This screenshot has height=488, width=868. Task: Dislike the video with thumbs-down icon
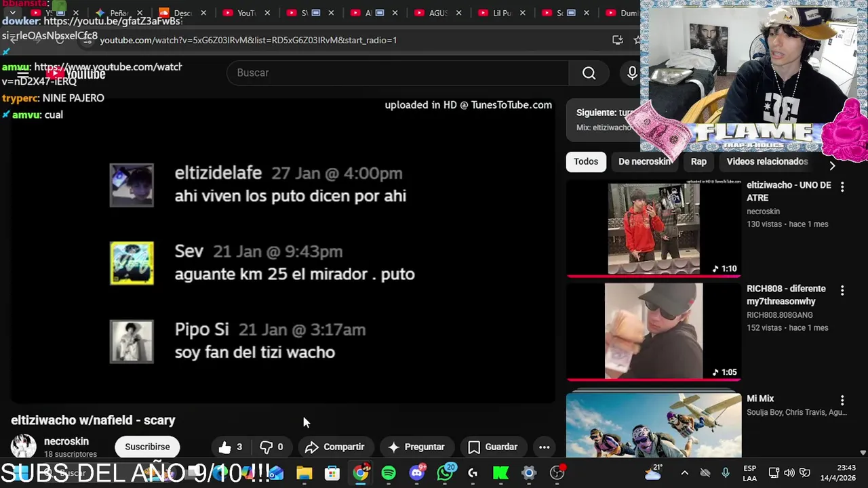point(272,447)
